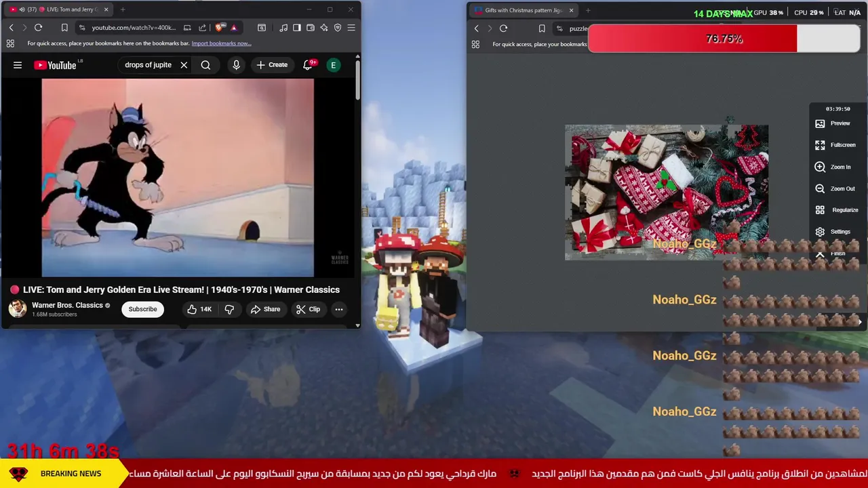This screenshot has width=868, height=488.
Task: Share the Tom and Jerry live stream
Action: pos(265,309)
